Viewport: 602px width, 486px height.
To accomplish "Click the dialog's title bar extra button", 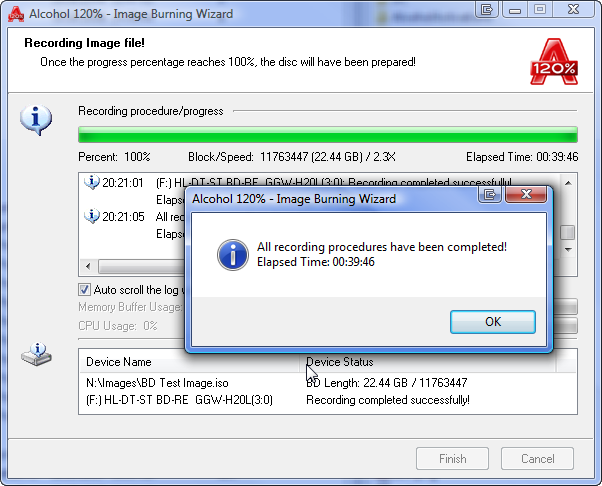I will 490,195.
